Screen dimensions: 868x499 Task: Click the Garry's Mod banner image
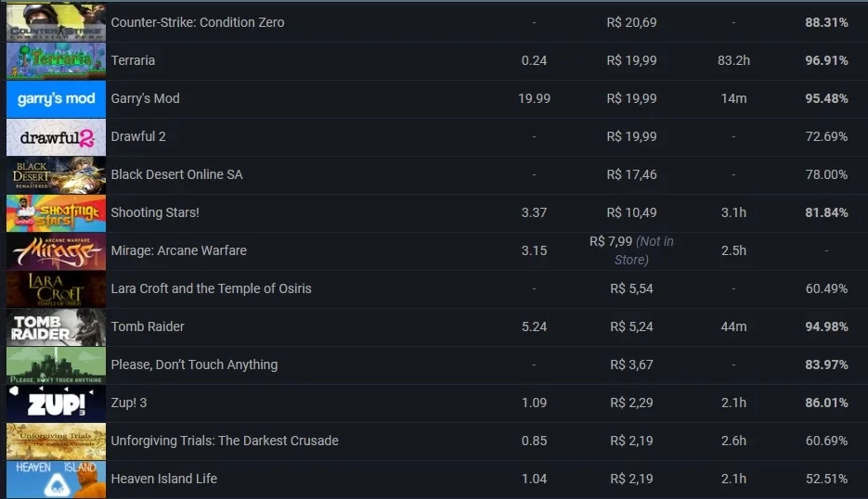tap(56, 99)
